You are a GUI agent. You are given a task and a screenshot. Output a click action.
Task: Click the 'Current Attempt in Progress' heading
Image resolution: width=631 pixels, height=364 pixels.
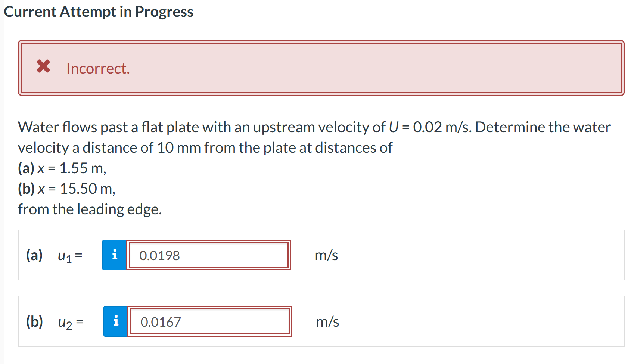click(x=99, y=12)
